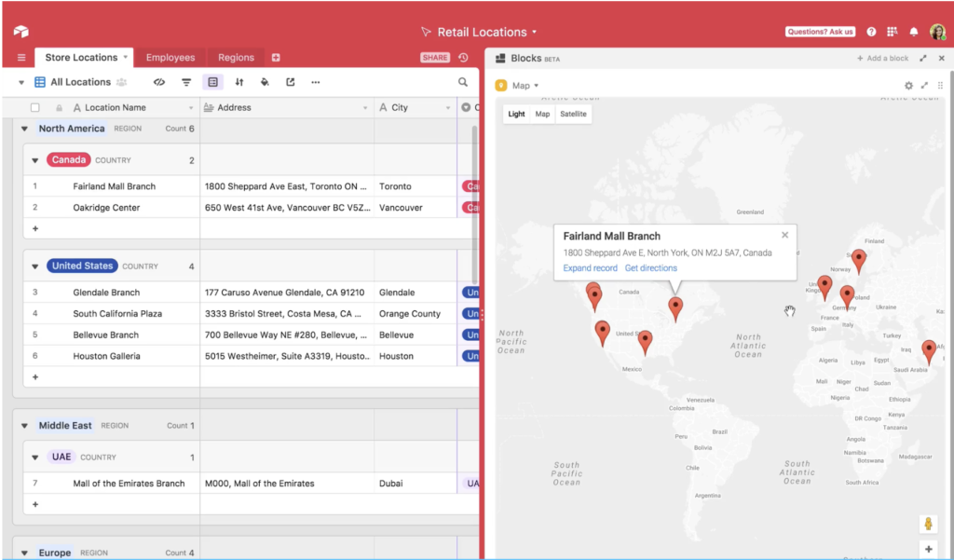Open the group records icon
The image size is (954, 560).
213,82
